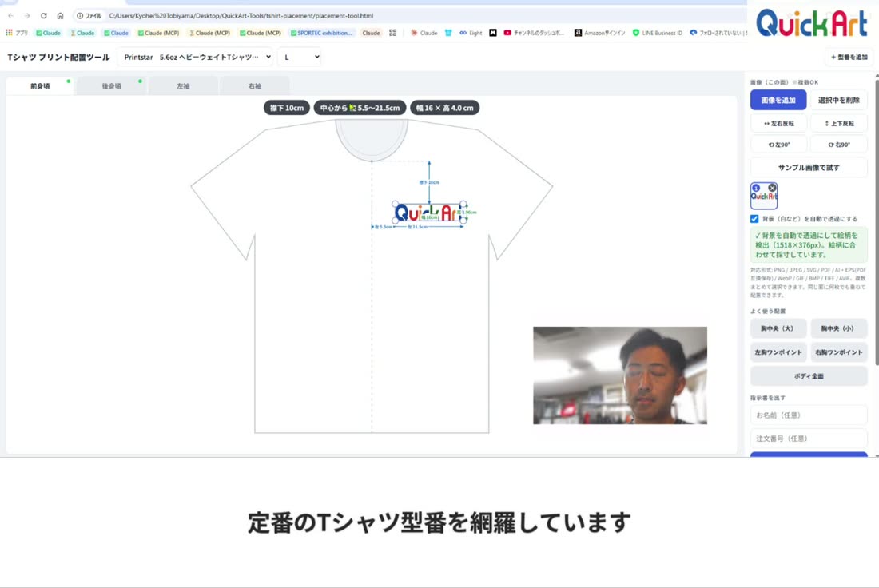Toggle the auto-transparent background checkbox

click(x=754, y=219)
